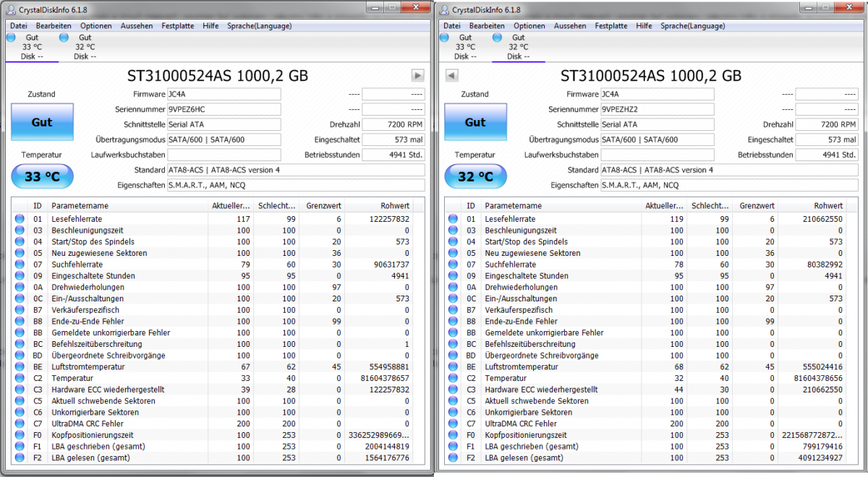Image resolution: width=868 pixels, height=477 pixels.
Task: Click the 33 °C temperature button
Action: tap(42, 176)
